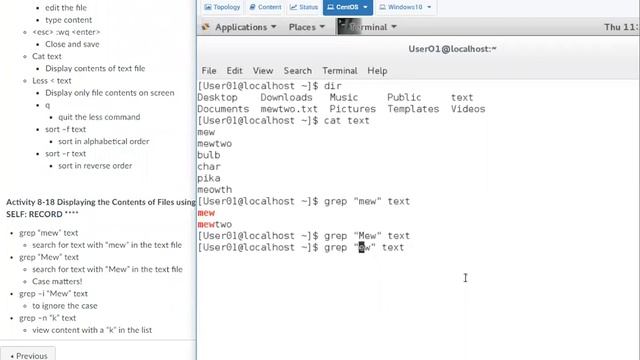Click the CentOS monitor icon
Screen dimensions: 640x360
[x=331, y=7]
